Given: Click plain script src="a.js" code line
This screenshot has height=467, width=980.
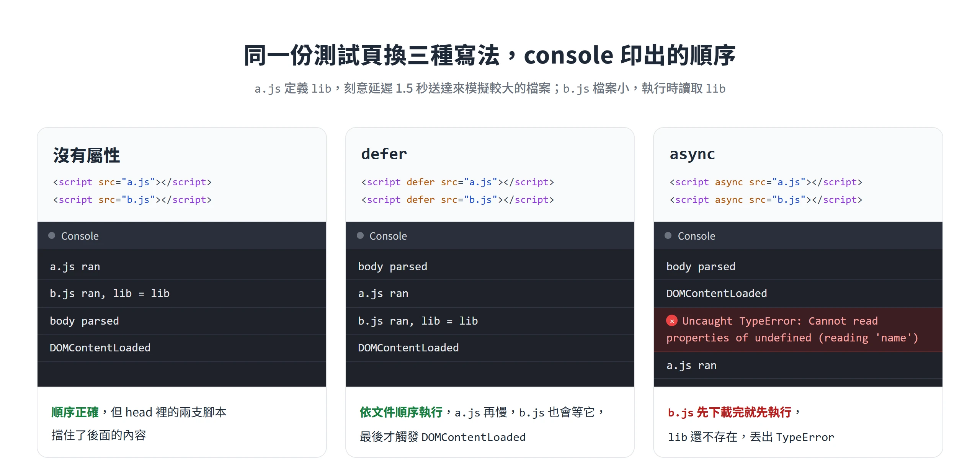Looking at the screenshot, I should coord(132,182).
